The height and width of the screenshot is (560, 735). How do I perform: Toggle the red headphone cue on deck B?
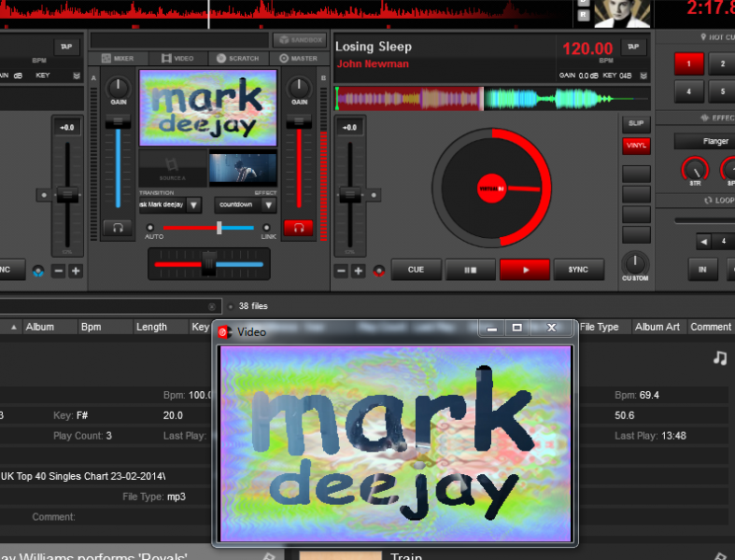(299, 228)
